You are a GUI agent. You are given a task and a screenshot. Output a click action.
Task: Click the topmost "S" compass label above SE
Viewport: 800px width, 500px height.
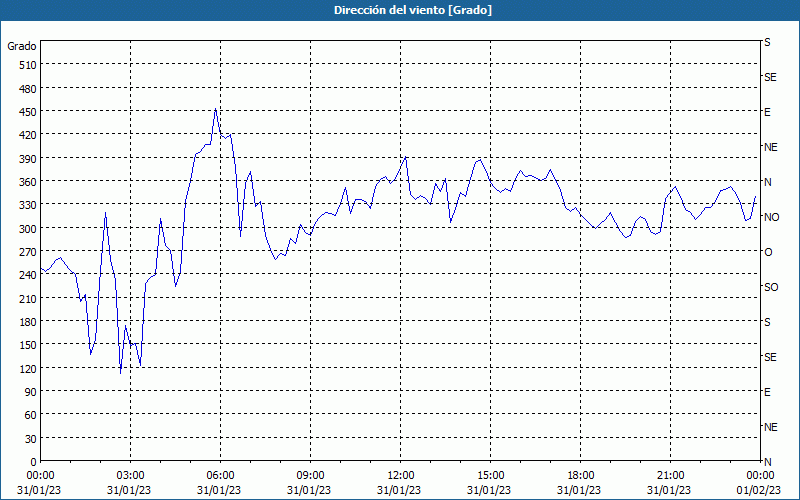coord(767,42)
